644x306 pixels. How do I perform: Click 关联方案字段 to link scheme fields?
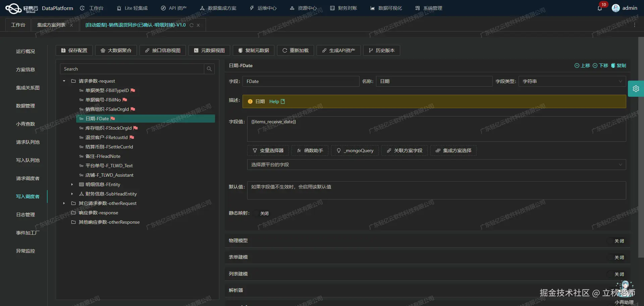pos(405,150)
